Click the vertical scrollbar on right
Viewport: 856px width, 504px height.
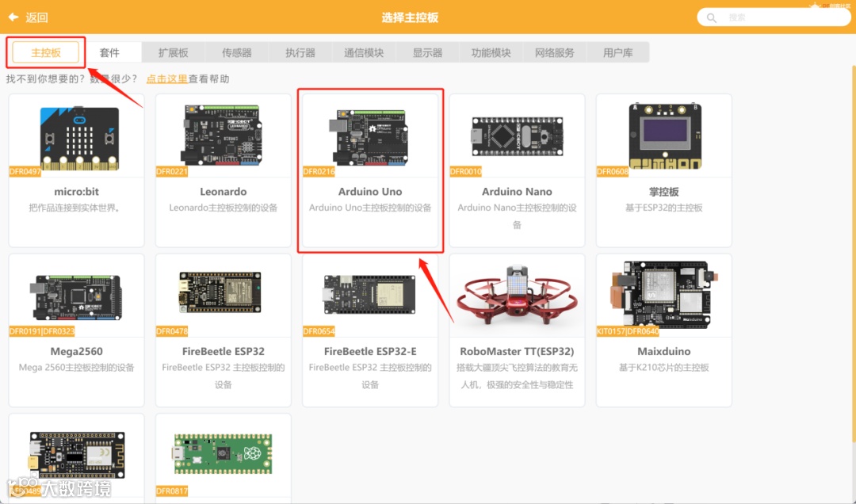click(x=854, y=254)
